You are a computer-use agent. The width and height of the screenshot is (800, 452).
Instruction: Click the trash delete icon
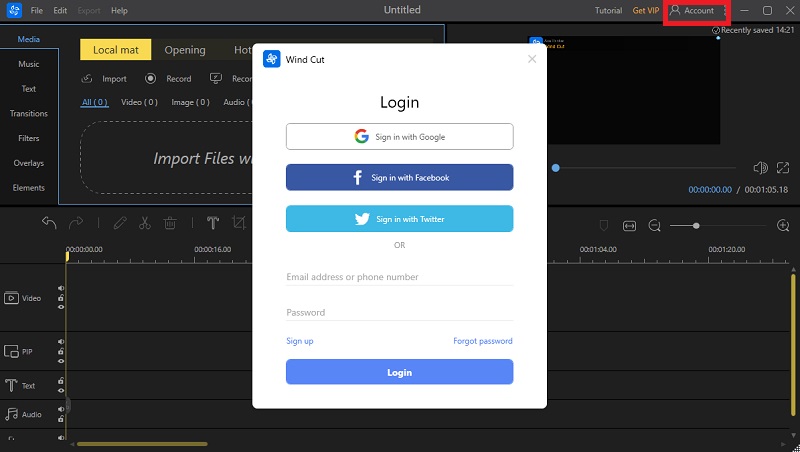(x=170, y=223)
